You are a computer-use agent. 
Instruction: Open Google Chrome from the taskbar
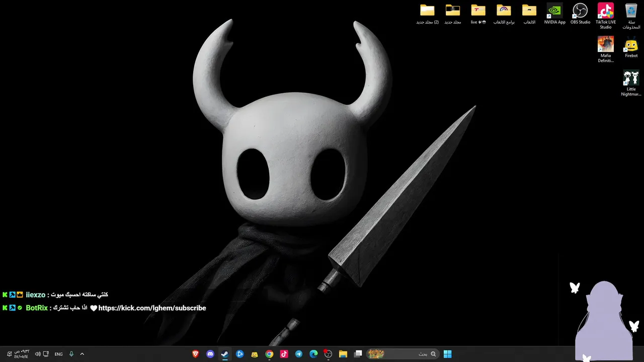click(269, 354)
